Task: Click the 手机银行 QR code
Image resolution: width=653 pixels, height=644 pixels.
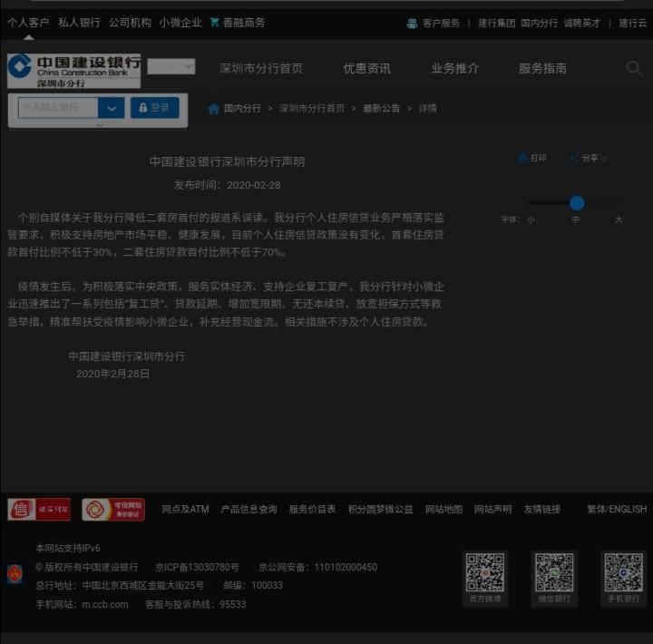Action: click(623, 572)
